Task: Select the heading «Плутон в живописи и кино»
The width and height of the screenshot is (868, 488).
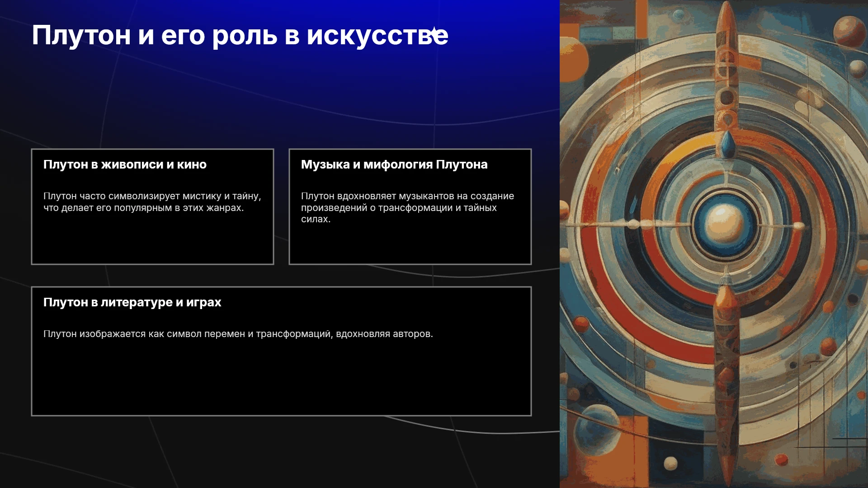Action: (x=125, y=164)
